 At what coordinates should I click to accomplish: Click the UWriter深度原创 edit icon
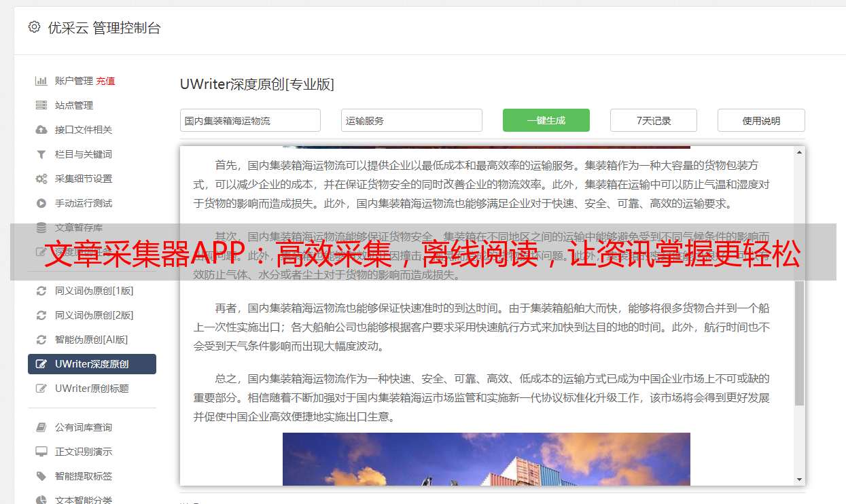[41, 364]
